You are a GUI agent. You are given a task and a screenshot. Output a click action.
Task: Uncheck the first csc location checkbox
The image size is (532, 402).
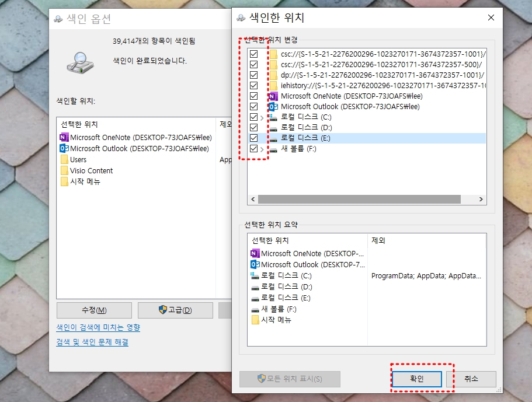click(255, 54)
